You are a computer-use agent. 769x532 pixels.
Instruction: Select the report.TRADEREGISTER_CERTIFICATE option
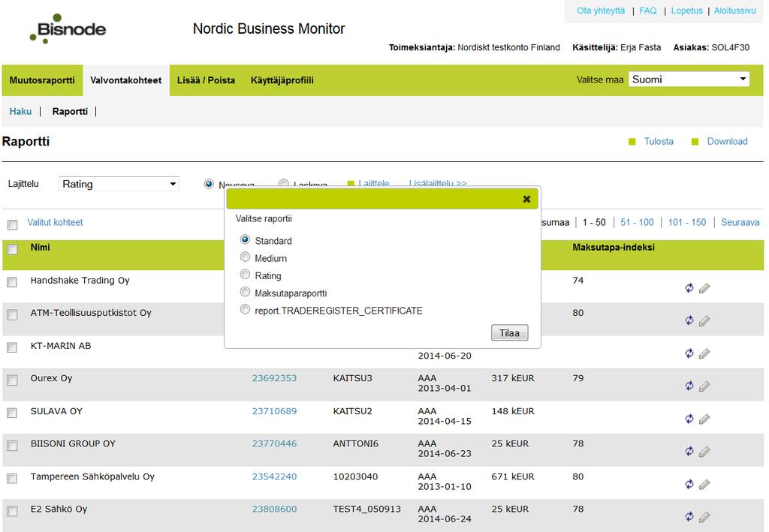pyautogui.click(x=245, y=310)
